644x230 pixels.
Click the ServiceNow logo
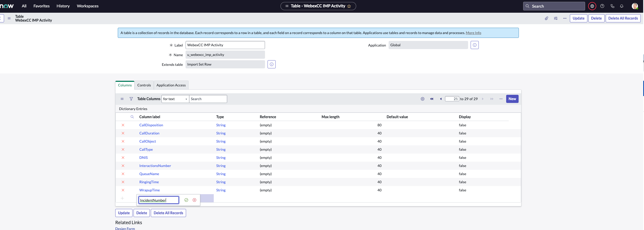click(7, 6)
